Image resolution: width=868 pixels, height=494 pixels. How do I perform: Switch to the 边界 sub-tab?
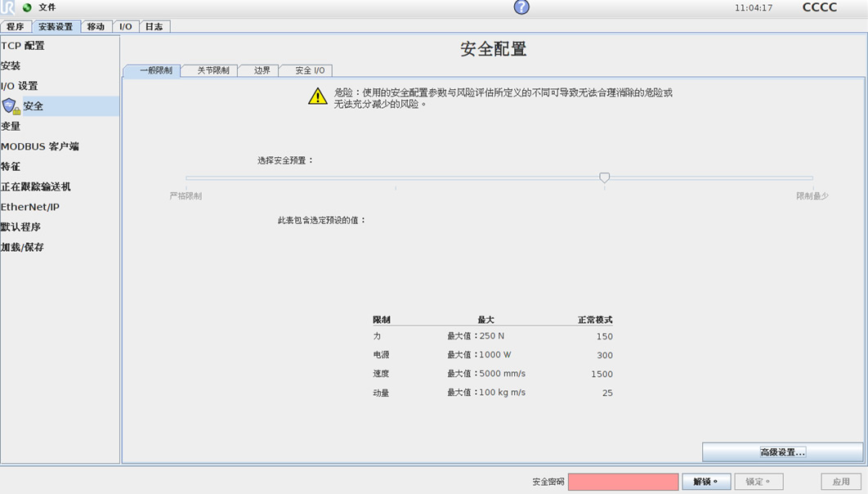pyautogui.click(x=262, y=71)
